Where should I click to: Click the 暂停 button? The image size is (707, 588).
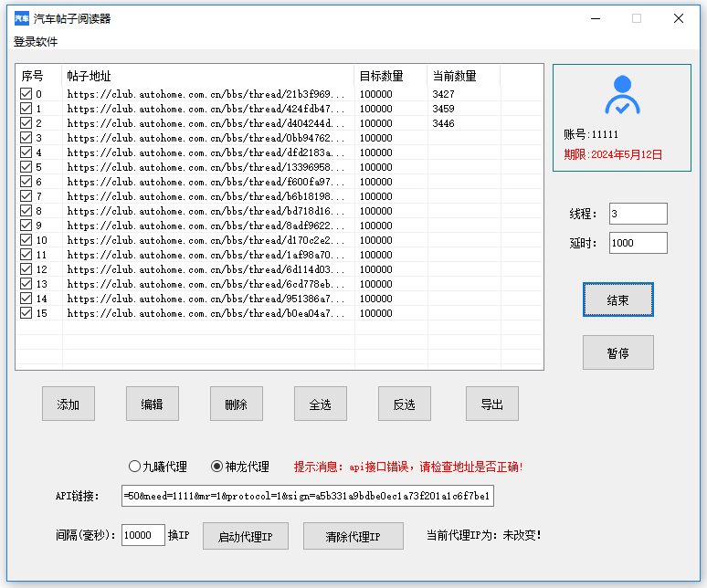click(618, 352)
